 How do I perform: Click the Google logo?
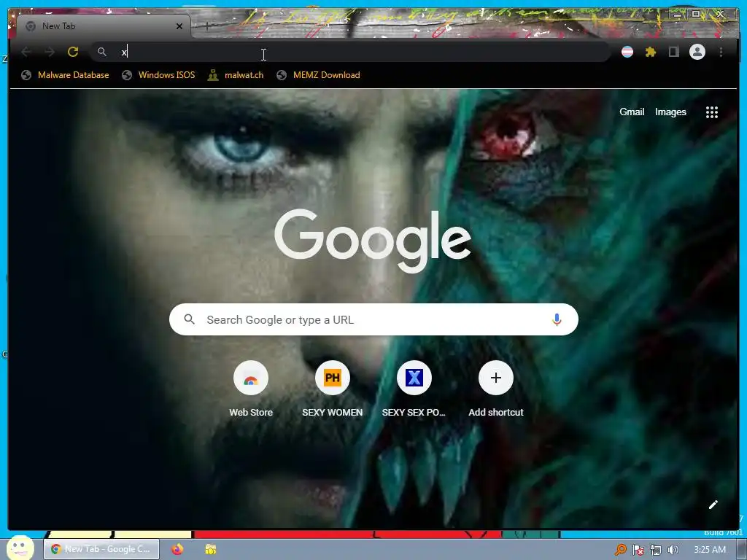click(373, 241)
